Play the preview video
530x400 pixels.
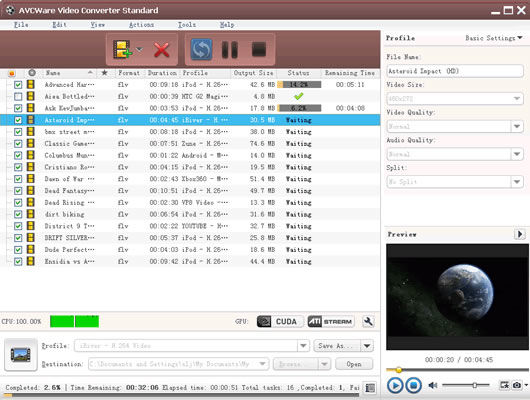point(395,385)
